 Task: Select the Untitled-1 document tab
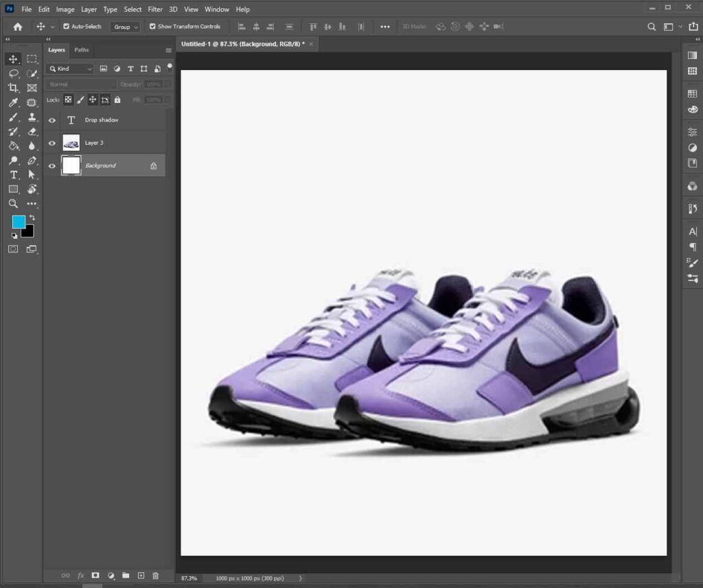tap(242, 44)
